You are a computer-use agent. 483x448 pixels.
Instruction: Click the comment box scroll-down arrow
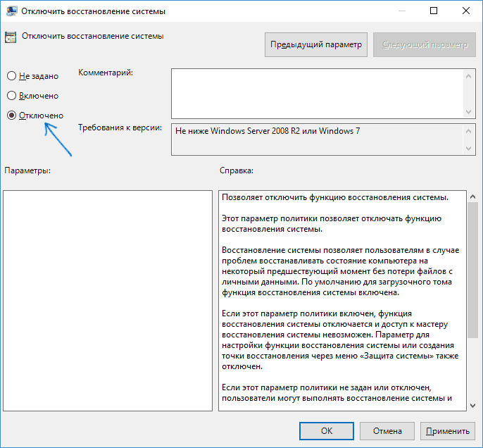pos(468,111)
